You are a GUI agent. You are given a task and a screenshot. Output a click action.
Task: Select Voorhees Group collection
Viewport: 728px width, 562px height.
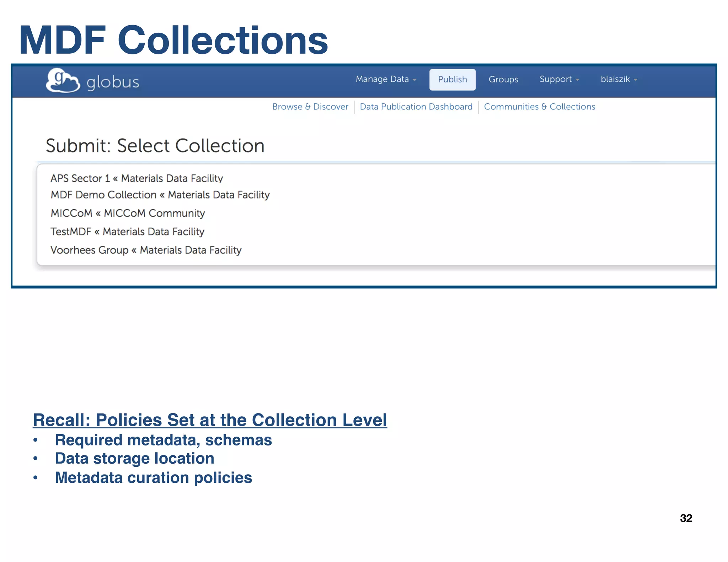click(x=146, y=250)
